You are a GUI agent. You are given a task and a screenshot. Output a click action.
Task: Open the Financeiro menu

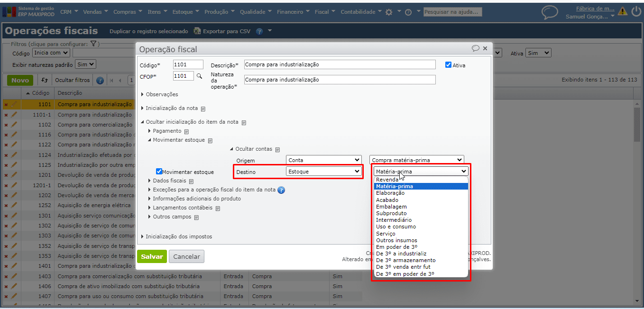[x=293, y=12]
